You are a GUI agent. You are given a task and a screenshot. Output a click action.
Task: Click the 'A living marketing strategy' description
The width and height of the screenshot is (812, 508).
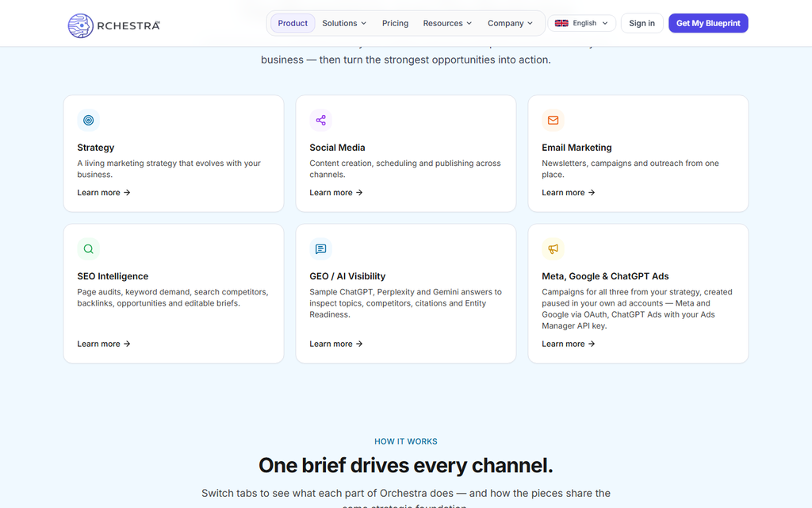tap(169, 169)
